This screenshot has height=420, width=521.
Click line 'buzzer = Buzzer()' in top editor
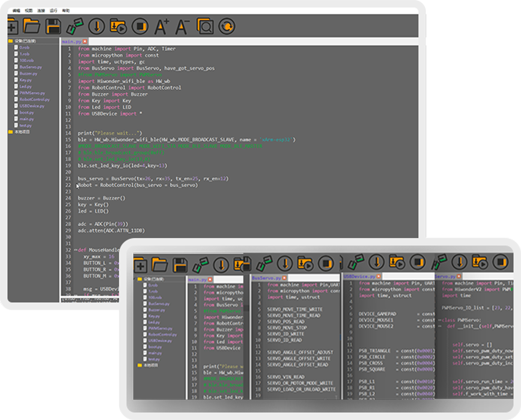101,198
